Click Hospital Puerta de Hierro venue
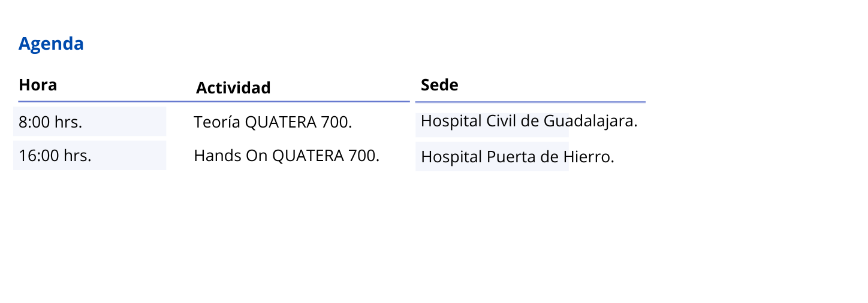Viewport: 868px width, 303px height. [x=518, y=157]
